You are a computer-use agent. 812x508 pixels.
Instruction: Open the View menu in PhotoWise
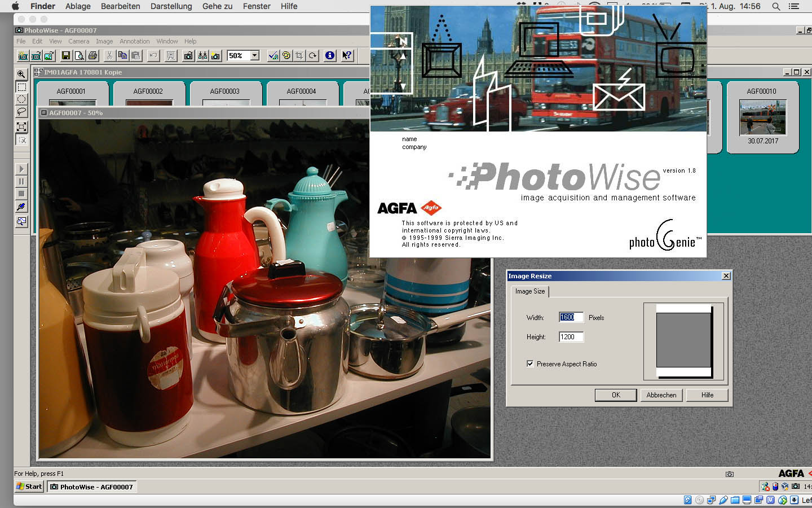[55, 41]
